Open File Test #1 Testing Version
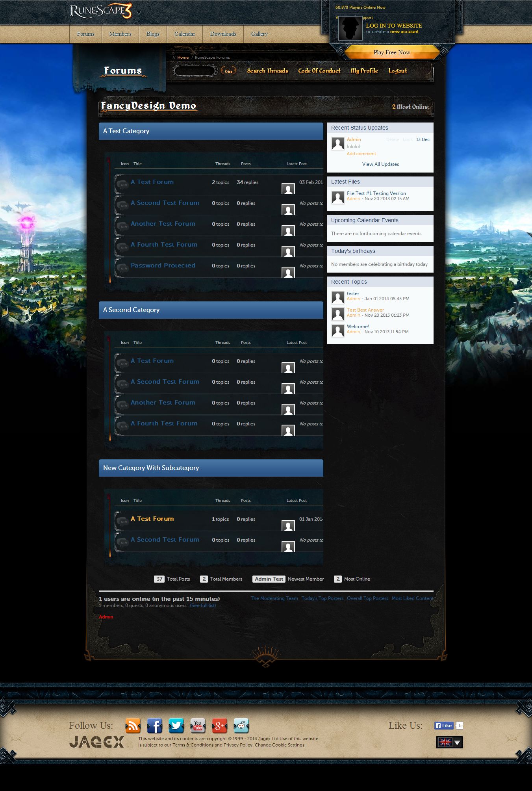532x791 pixels. (376, 193)
